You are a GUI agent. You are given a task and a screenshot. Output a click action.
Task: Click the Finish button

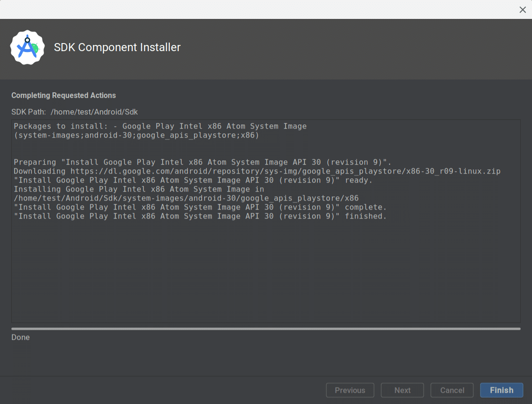click(501, 390)
